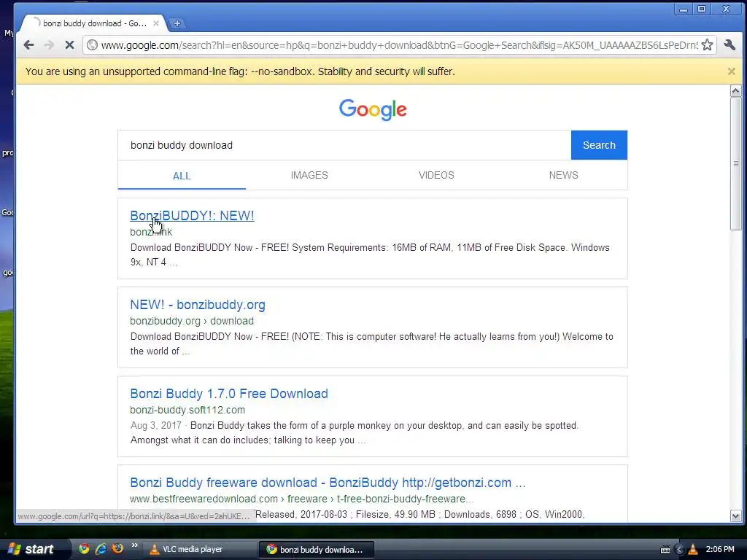747x560 pixels.
Task: Click bonzi buddy download taskbar button
Action: coord(317,549)
